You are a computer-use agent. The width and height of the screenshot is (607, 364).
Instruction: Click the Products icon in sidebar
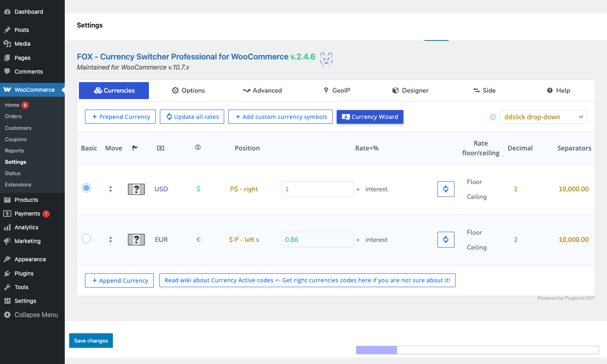coord(7,200)
